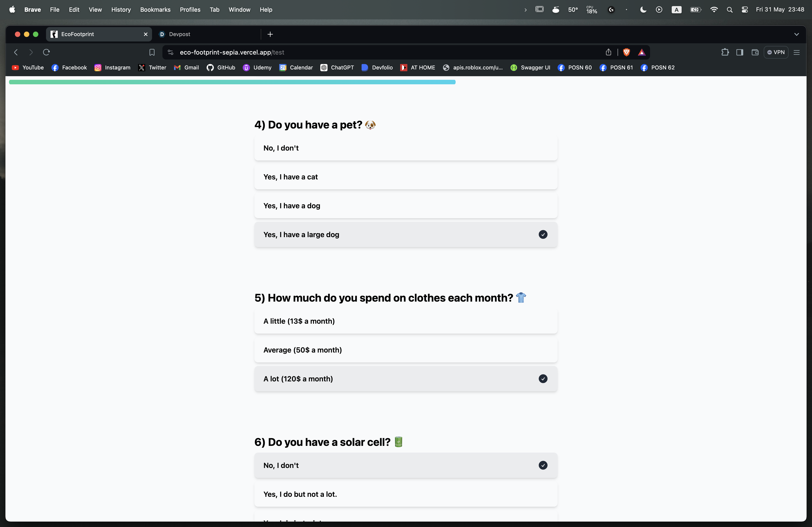812x527 pixels.
Task: Click the share icon in address bar
Action: [608, 52]
